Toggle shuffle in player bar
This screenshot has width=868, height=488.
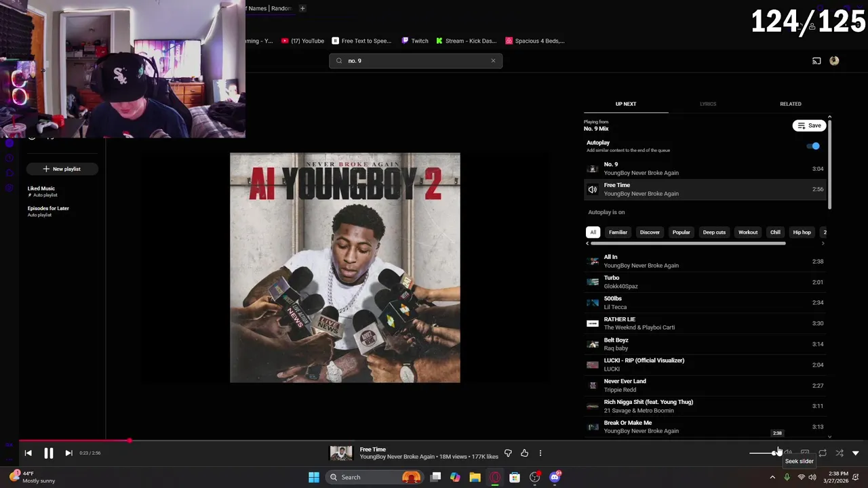[840, 453]
